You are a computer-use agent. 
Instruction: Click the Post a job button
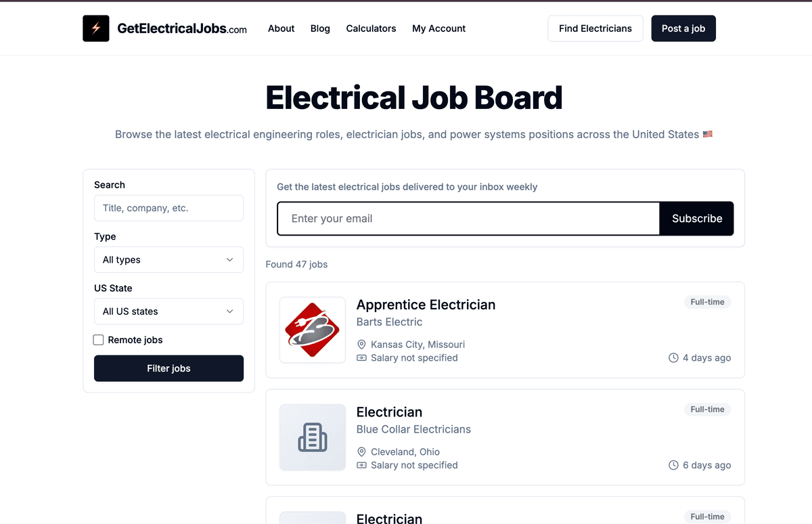tap(683, 28)
